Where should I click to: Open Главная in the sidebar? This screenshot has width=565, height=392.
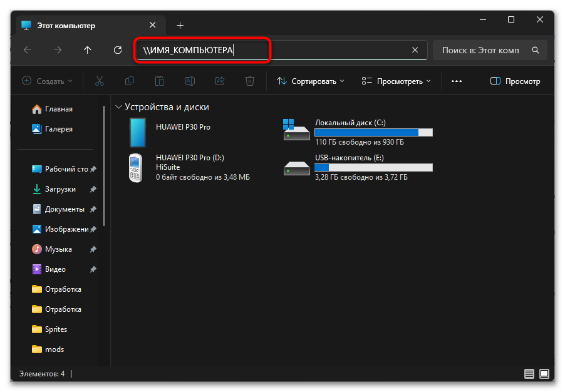point(53,109)
